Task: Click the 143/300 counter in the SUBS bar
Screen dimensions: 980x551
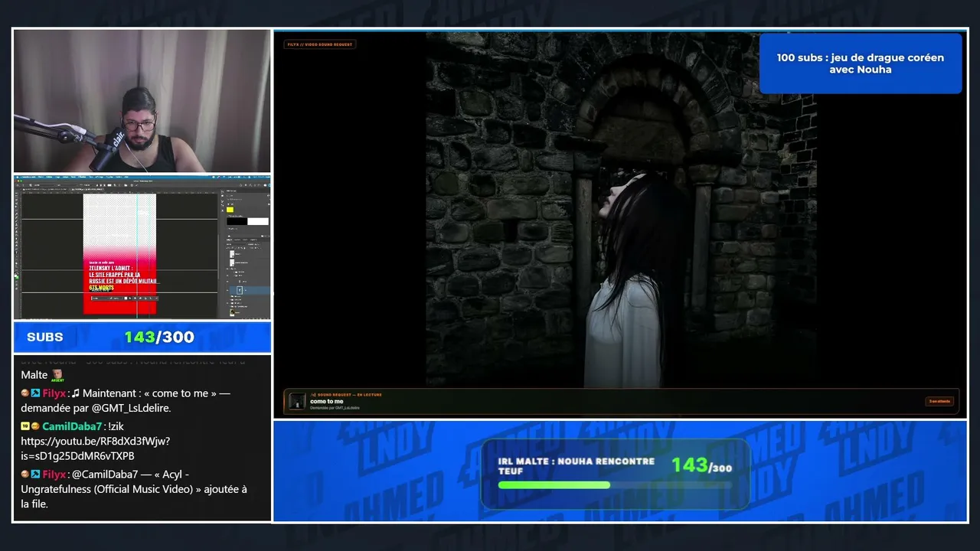Action: 159,337
